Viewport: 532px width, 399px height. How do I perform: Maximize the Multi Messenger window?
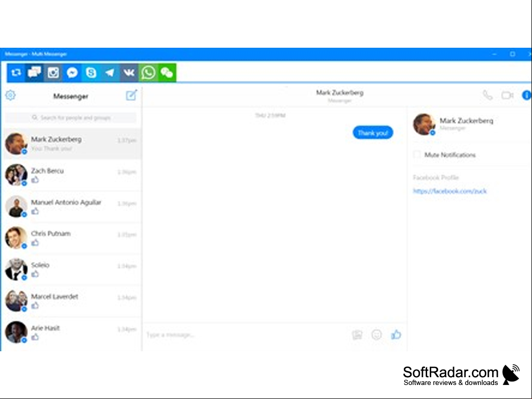pyautogui.click(x=513, y=54)
